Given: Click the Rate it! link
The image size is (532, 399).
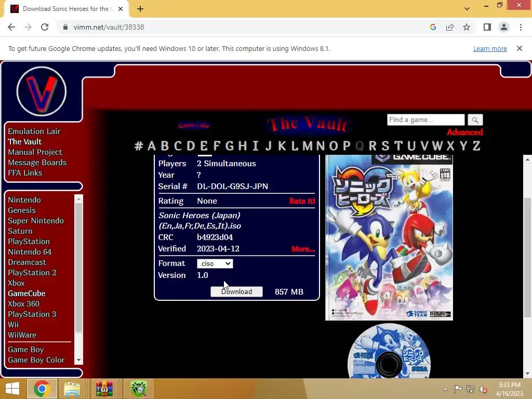Looking at the screenshot, I should coord(302,201).
